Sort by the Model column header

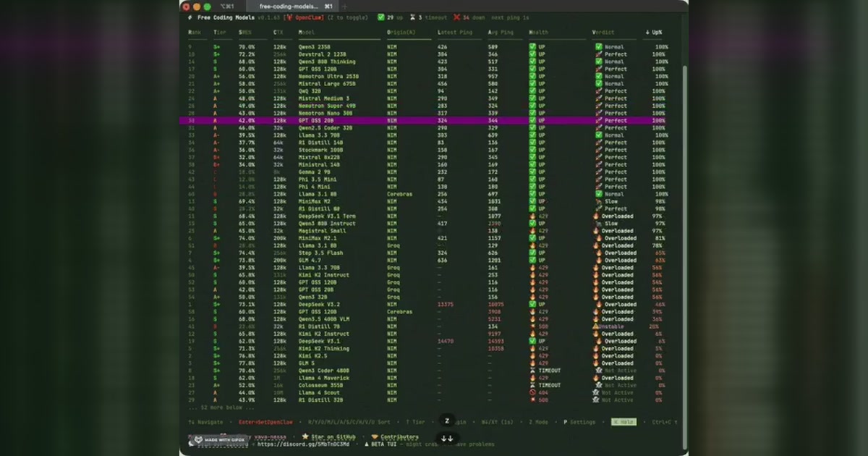click(307, 32)
